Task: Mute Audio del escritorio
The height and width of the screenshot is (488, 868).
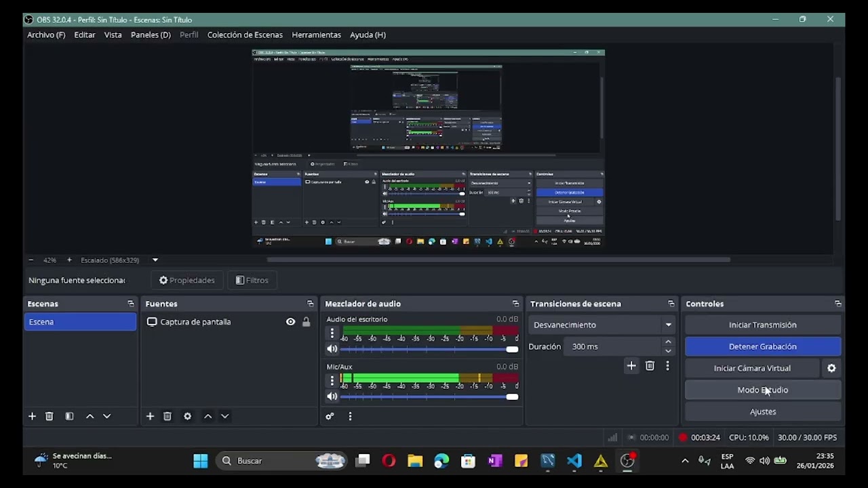Action: click(332, 349)
